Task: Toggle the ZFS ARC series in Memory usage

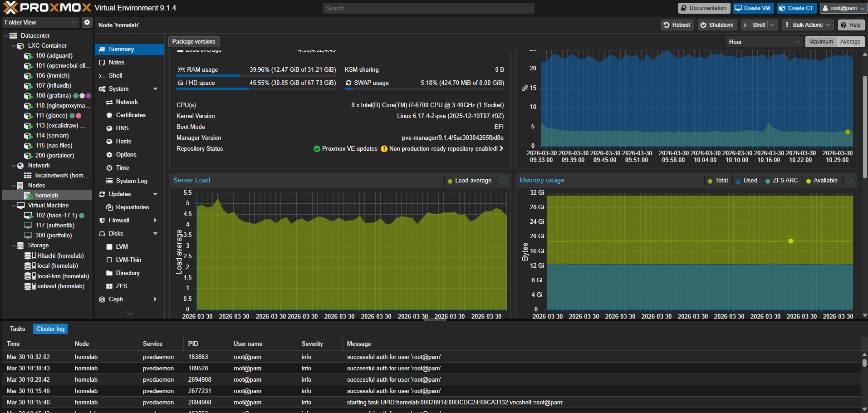Action: tap(781, 180)
